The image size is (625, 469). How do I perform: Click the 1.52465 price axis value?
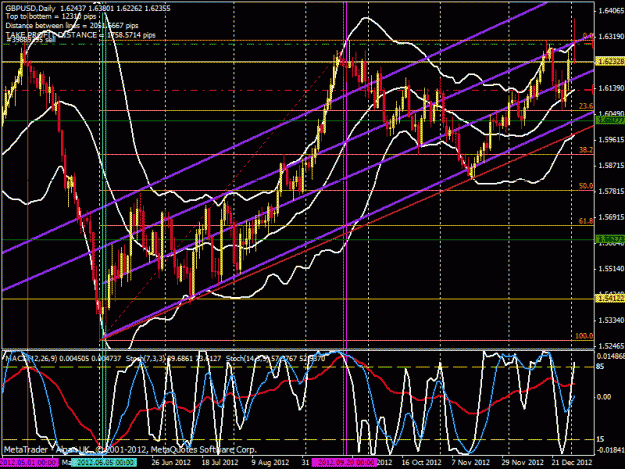(x=611, y=345)
